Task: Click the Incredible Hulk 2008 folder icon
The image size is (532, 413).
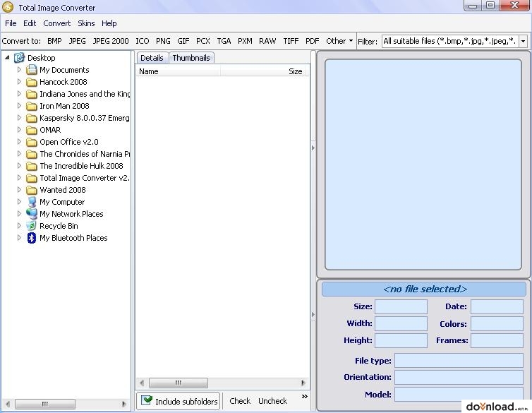Action: coord(32,166)
